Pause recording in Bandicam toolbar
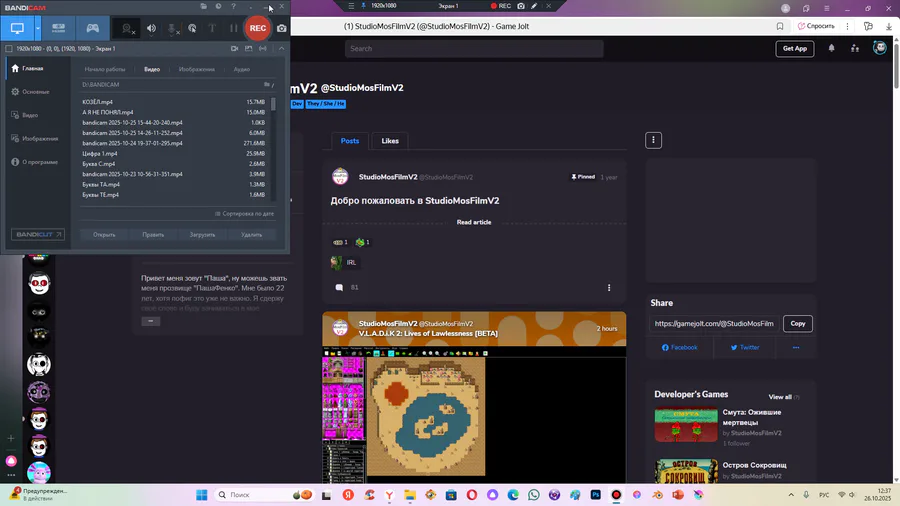This screenshot has height=506, width=900. (233, 28)
